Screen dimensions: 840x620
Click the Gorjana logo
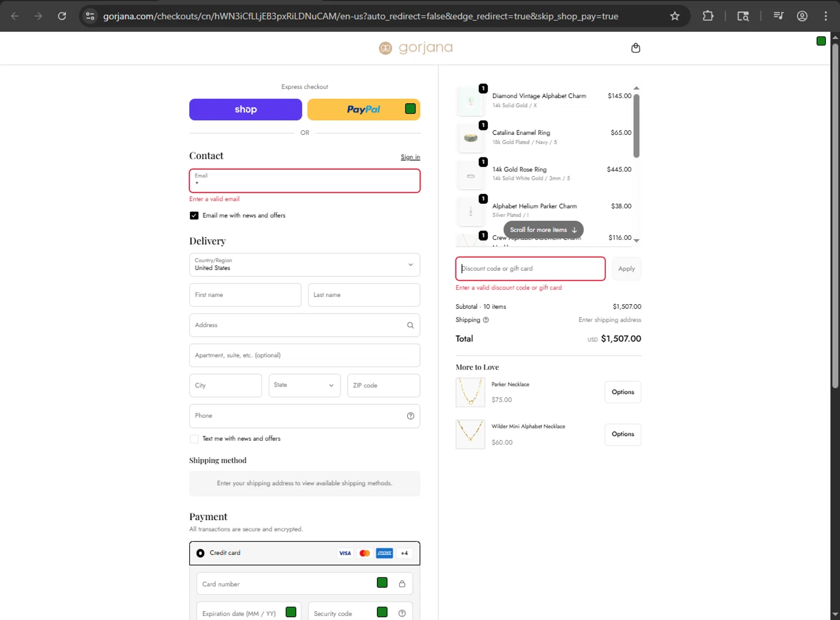click(416, 48)
